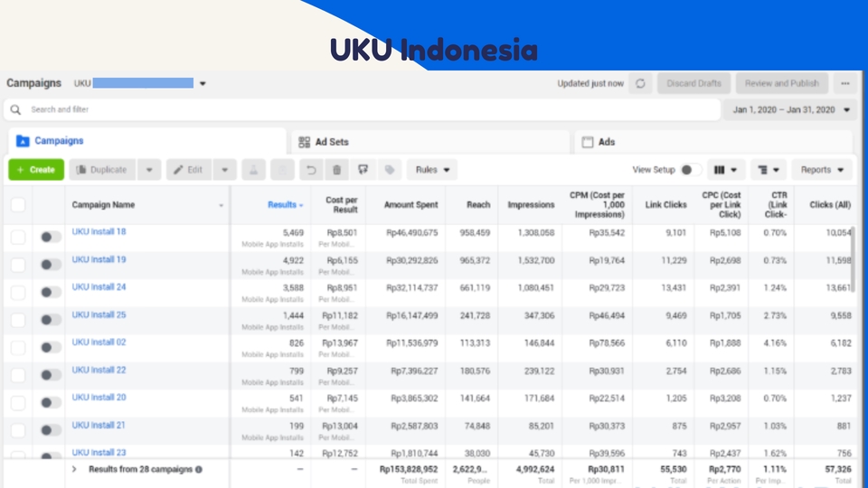
Task: Open the Jan 1 – Jan 31 date range picker
Action: 790,109
